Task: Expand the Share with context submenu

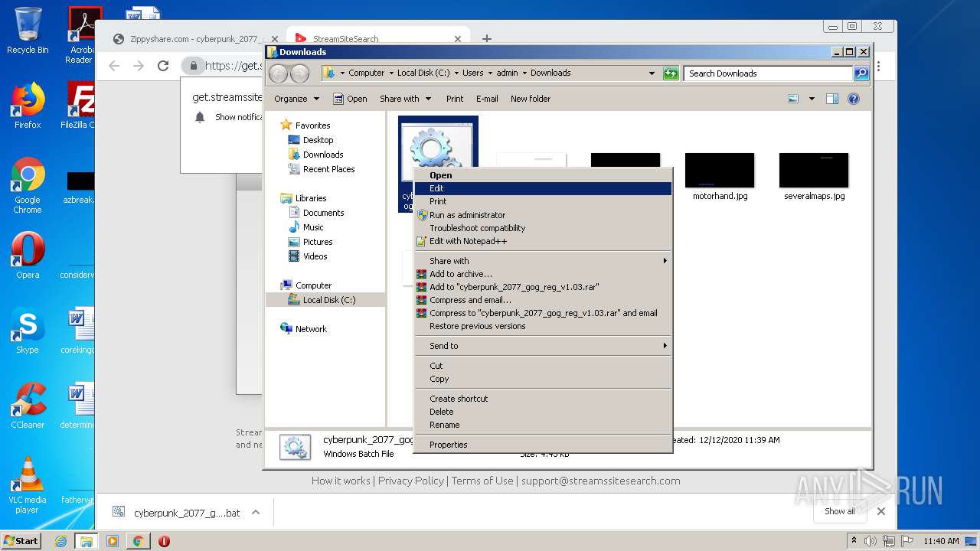Action: coord(543,261)
